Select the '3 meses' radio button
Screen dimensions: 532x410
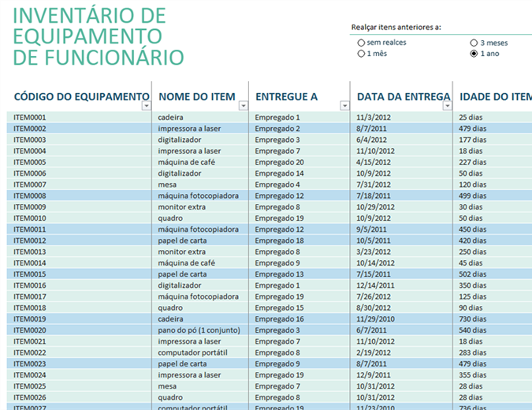474,43
